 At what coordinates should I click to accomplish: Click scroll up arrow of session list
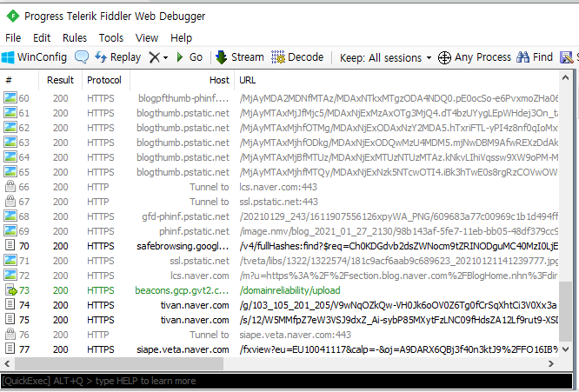(x=565, y=77)
